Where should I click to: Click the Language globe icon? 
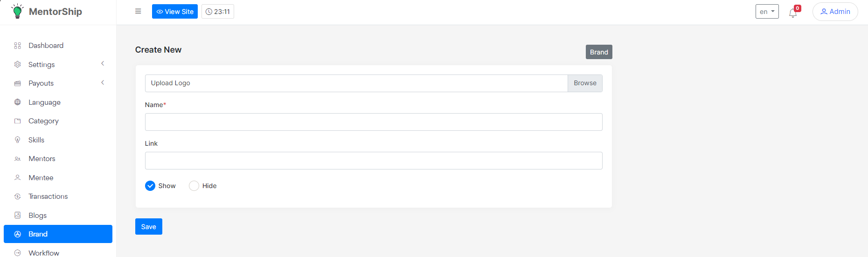point(18,102)
